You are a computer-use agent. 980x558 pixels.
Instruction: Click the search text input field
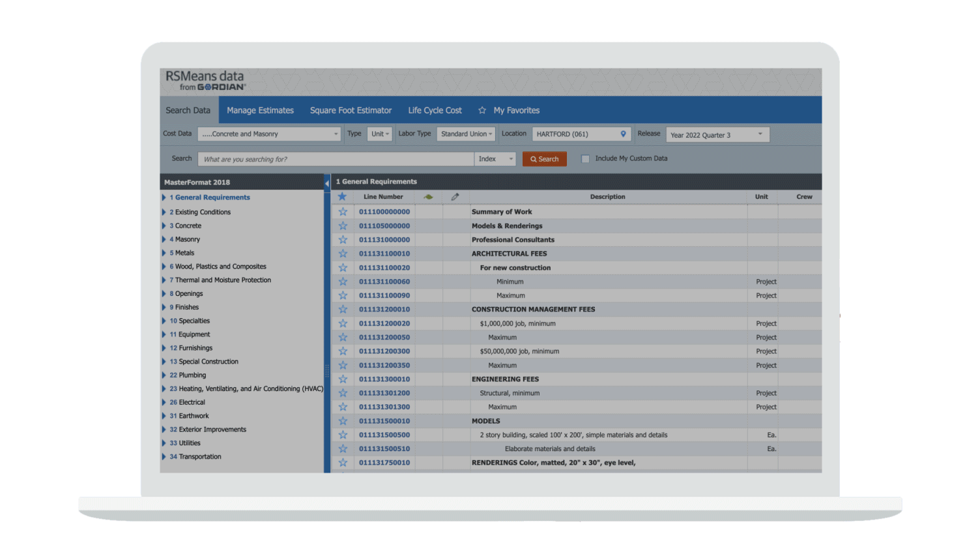click(336, 159)
